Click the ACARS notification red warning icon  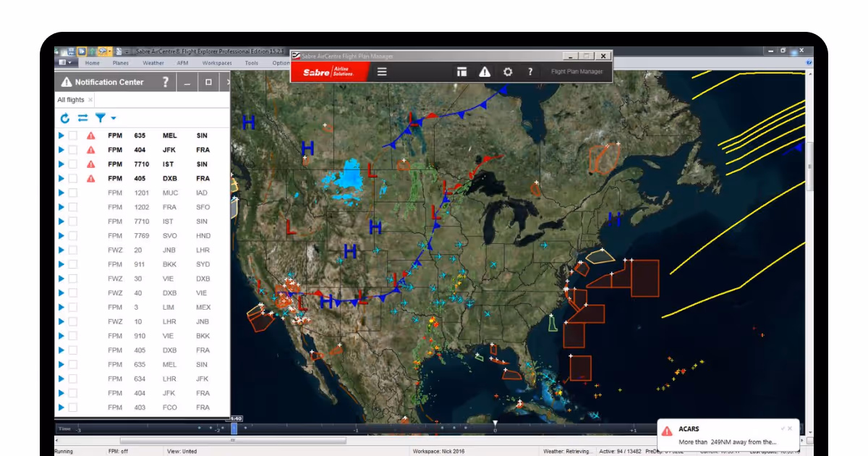pyautogui.click(x=667, y=431)
